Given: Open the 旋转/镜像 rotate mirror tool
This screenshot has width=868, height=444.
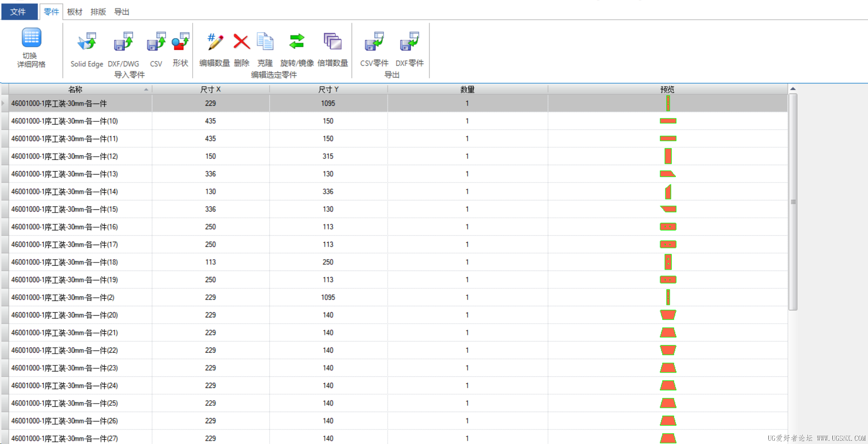Looking at the screenshot, I should [297, 42].
